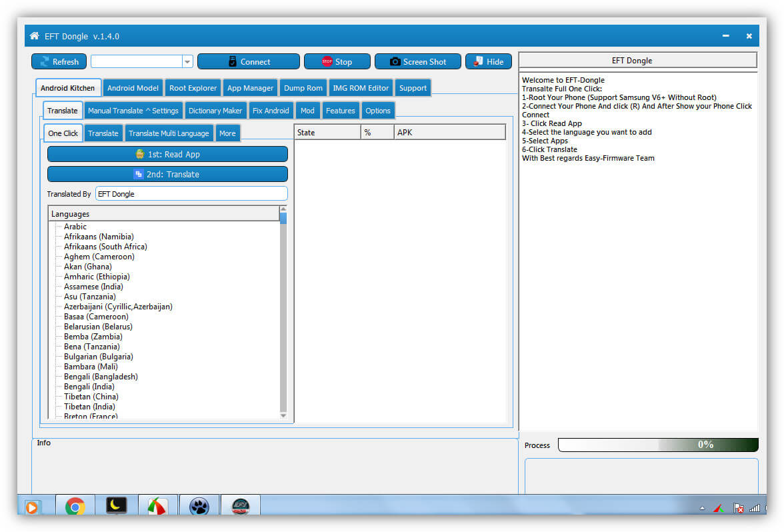Click the Refresh button
This screenshot has width=784, height=532.
[x=59, y=61]
